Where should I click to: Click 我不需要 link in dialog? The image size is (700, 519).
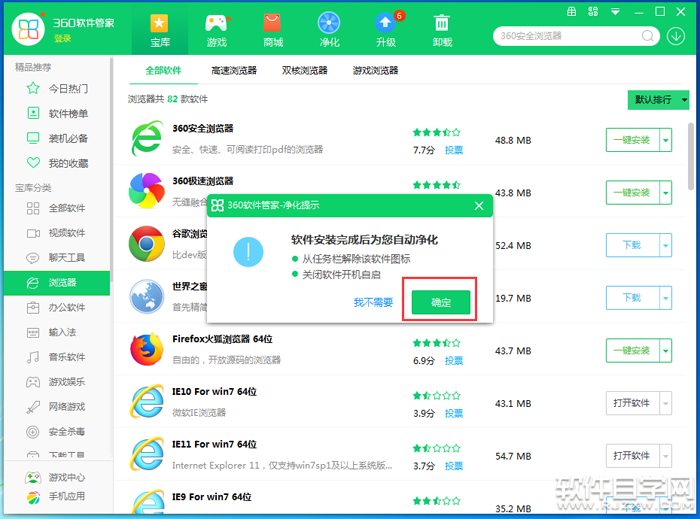(373, 303)
